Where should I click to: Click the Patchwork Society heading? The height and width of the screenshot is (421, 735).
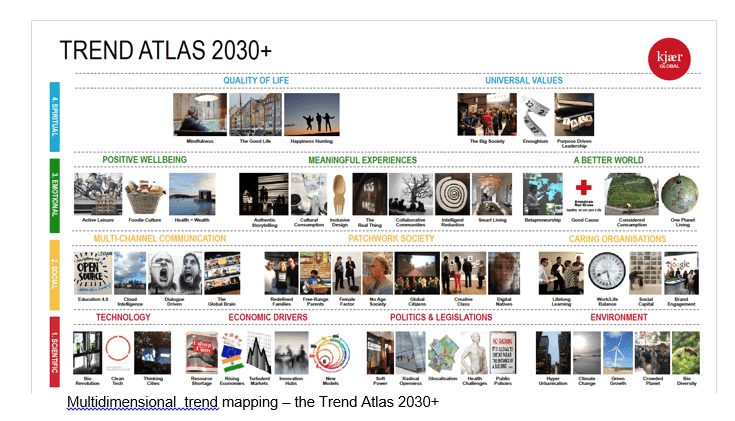point(391,239)
